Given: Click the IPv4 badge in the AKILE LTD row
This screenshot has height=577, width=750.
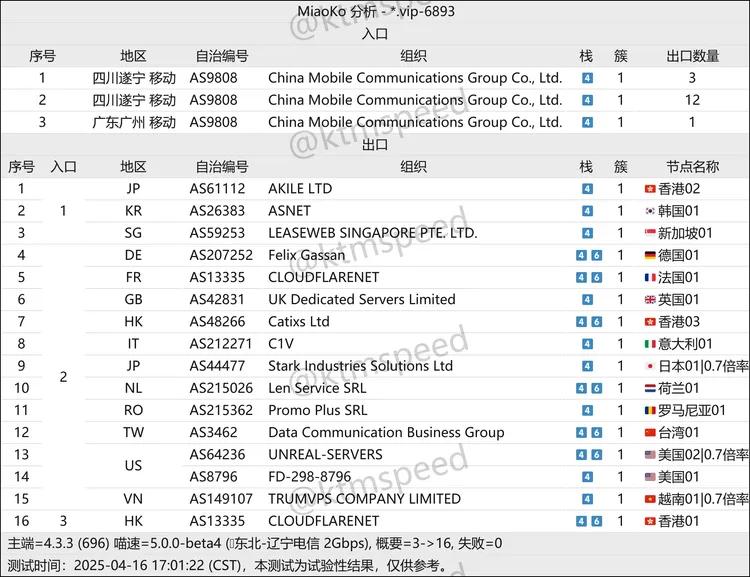Looking at the screenshot, I should coord(588,189).
